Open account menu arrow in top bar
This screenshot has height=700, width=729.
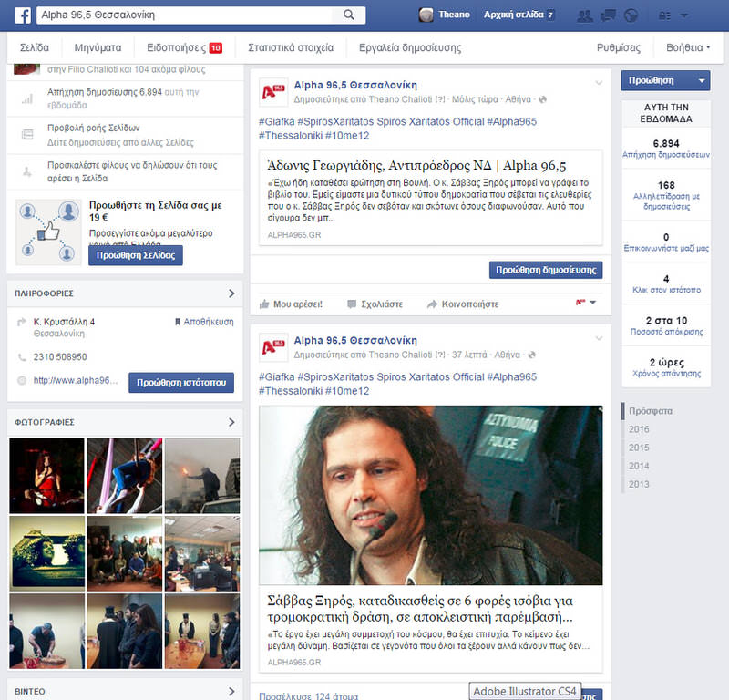684,15
